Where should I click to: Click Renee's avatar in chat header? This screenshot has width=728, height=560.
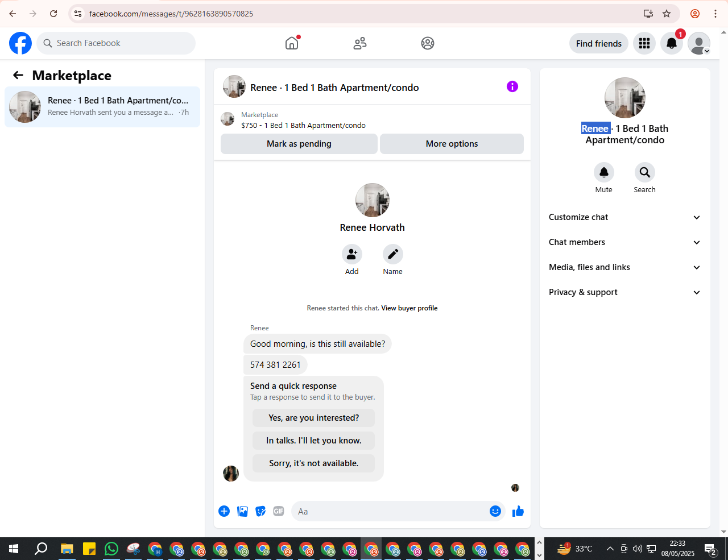pos(234,86)
